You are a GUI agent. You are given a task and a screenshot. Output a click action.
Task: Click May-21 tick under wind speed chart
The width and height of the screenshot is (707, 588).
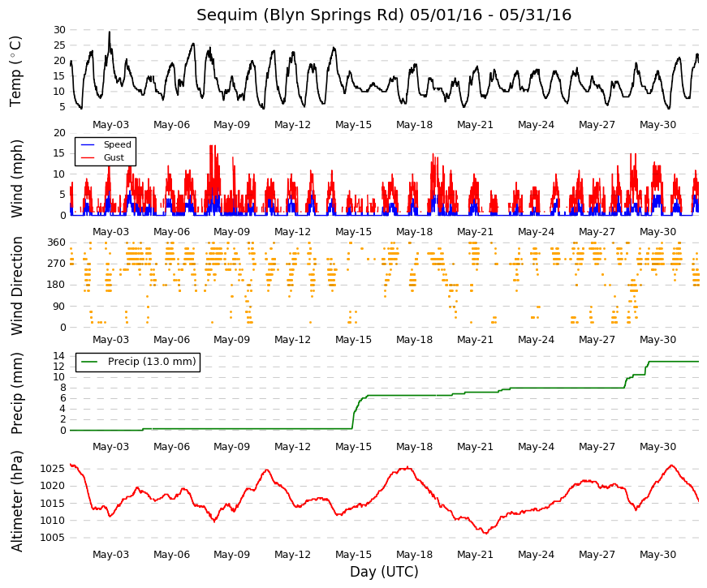point(475,232)
